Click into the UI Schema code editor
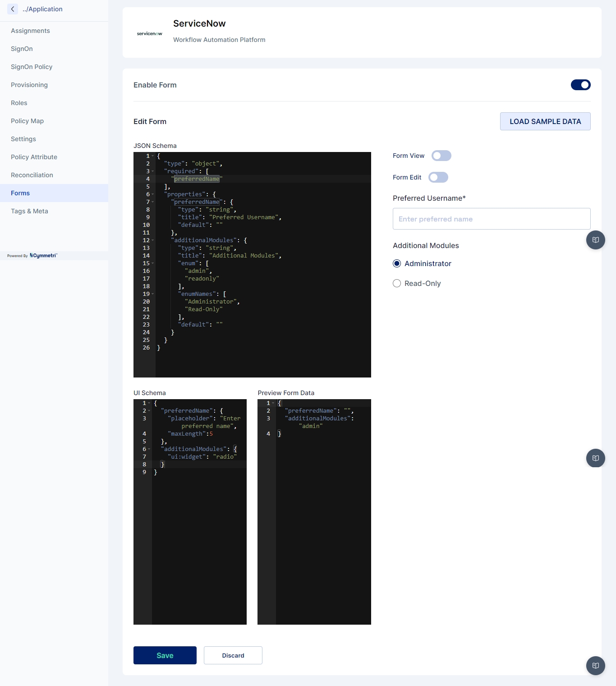This screenshot has width=616, height=686. pos(190,512)
